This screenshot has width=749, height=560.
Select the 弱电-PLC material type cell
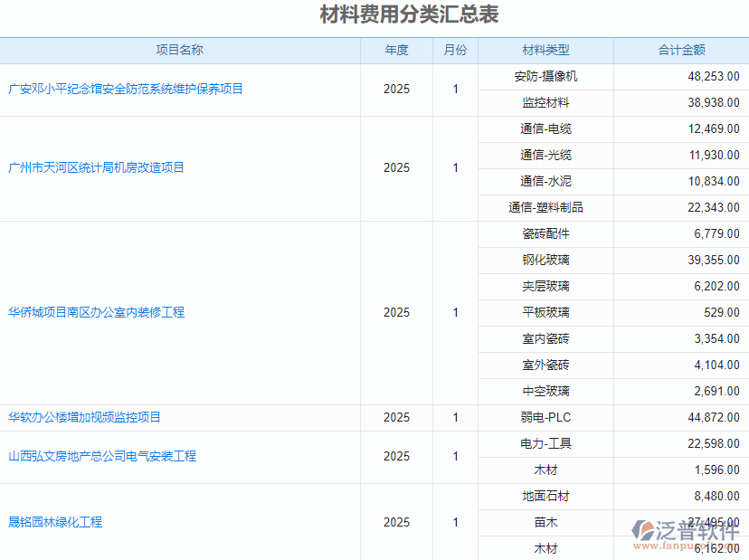[x=545, y=417]
